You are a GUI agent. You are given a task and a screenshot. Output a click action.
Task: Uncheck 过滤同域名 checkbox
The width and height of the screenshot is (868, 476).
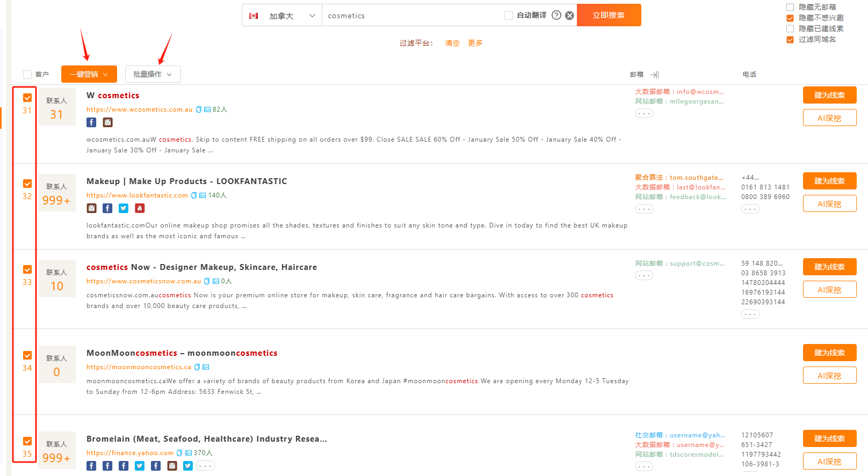(790, 39)
